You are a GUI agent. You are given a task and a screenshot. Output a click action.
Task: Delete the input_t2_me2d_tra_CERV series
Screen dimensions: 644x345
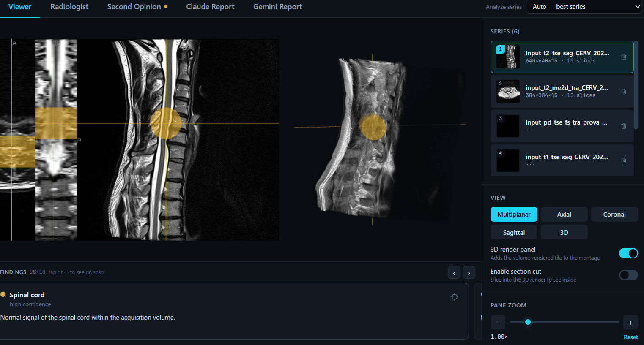click(624, 91)
